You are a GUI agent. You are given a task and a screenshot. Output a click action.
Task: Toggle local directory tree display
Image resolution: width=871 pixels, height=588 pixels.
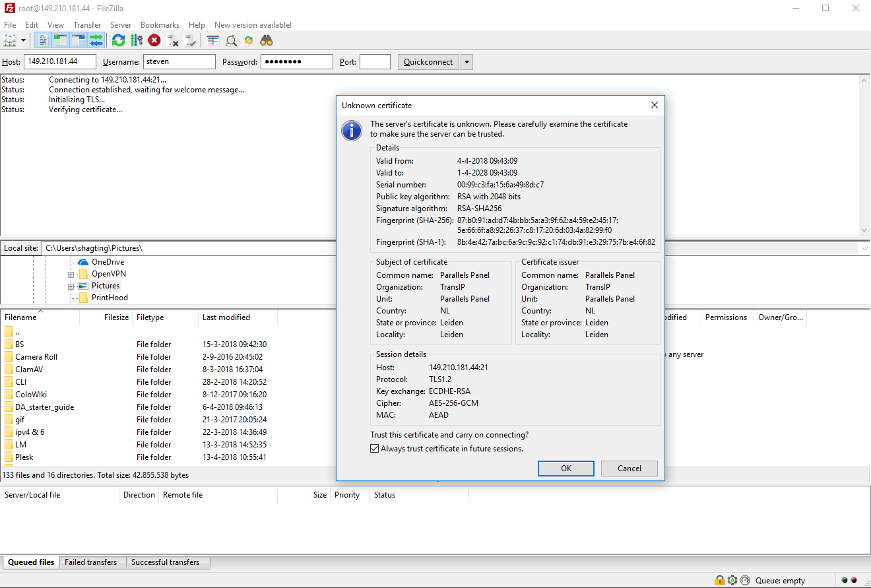(60, 40)
